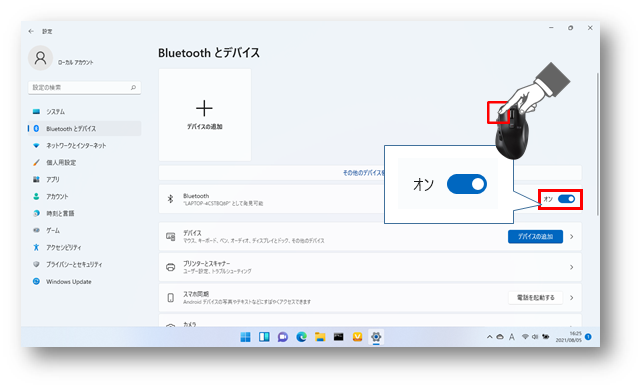
Task: Click the phone icon in スマホ同期 row
Action: click(171, 298)
